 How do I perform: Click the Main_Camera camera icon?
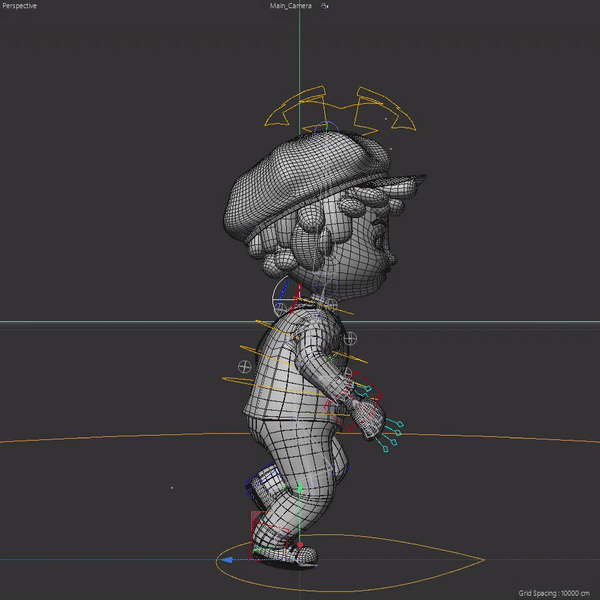tap(324, 6)
